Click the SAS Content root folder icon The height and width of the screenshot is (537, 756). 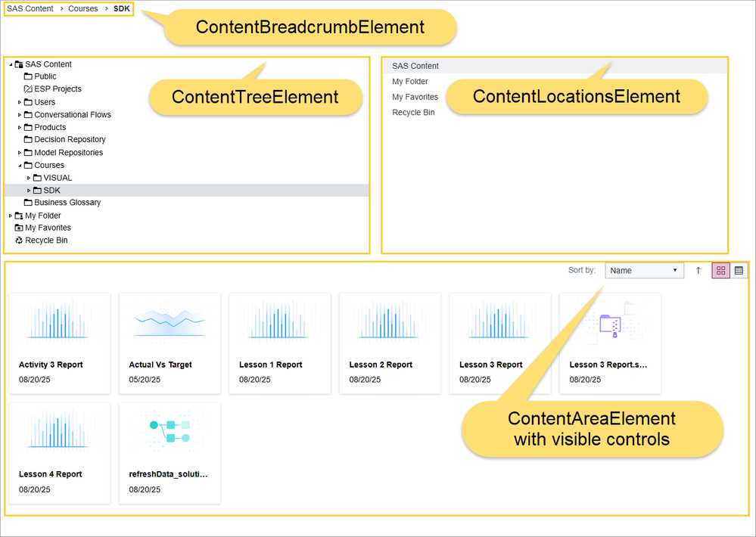coord(19,64)
